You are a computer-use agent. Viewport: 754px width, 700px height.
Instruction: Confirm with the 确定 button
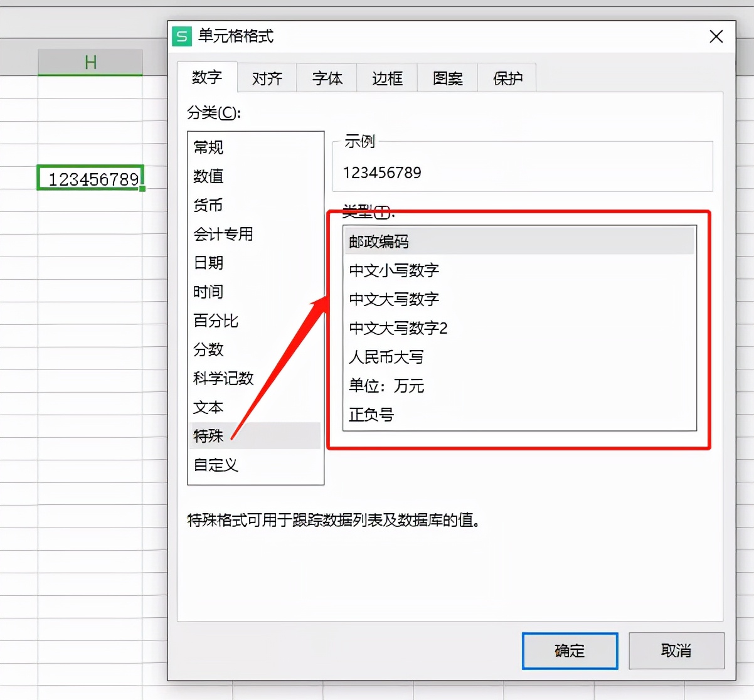tap(569, 651)
